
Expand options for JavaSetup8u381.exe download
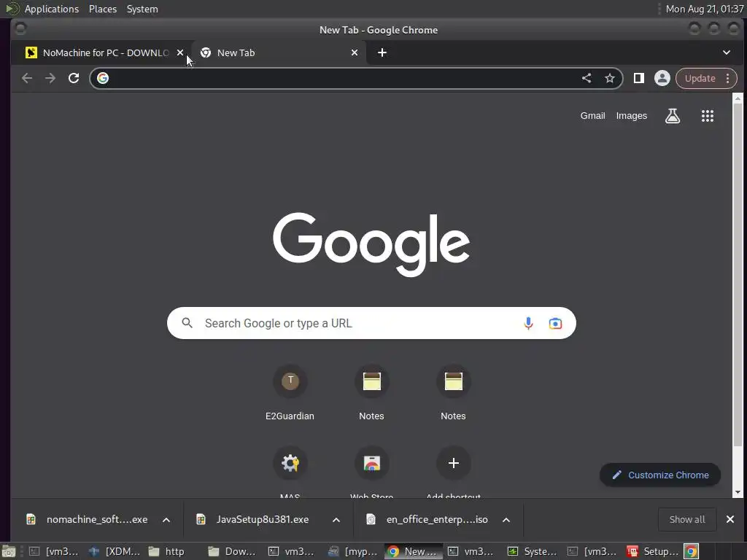click(336, 519)
